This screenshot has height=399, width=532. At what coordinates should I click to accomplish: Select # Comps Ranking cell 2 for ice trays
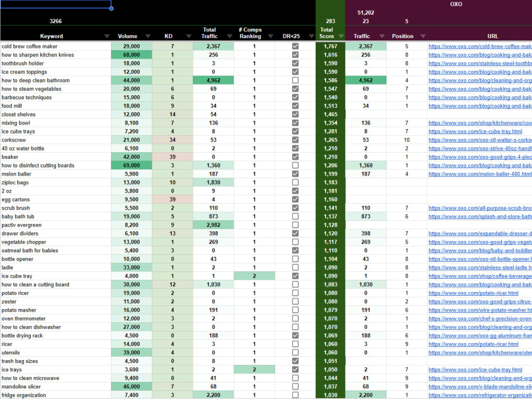click(254, 370)
